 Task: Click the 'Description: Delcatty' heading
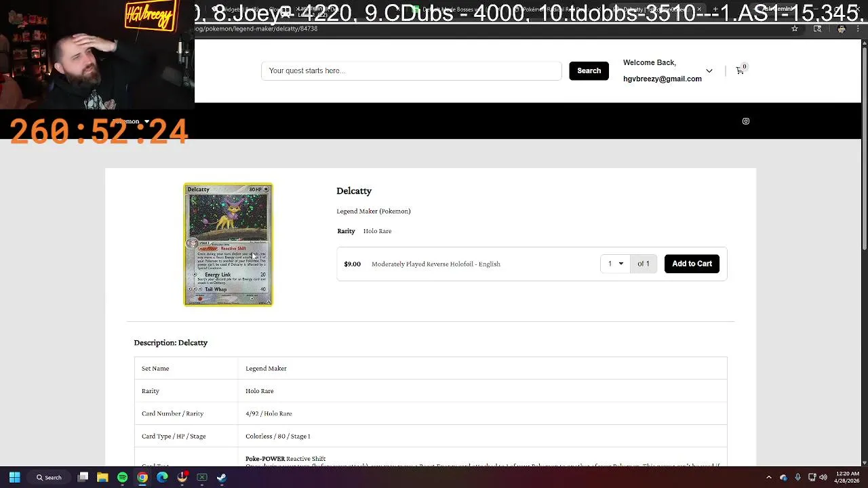pyautogui.click(x=171, y=342)
